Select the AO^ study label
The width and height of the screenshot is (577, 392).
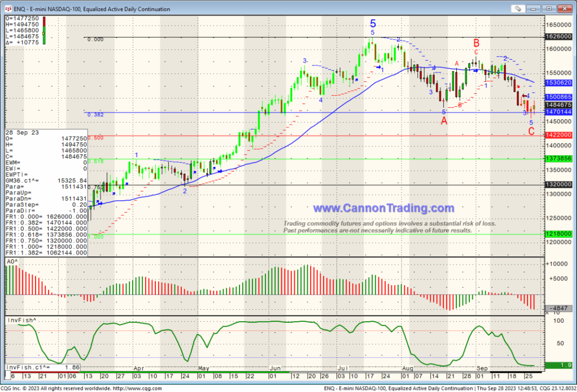point(12,261)
